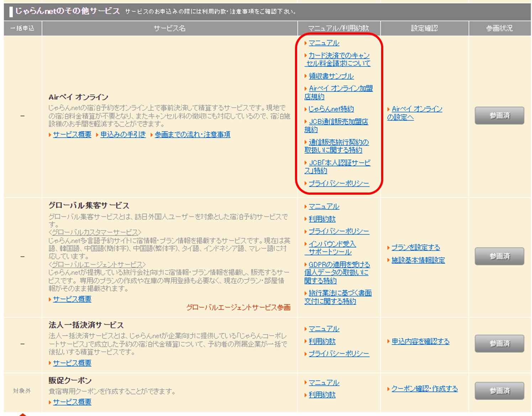
Task: Open 施設基本情報設定 link
Action: point(418,260)
